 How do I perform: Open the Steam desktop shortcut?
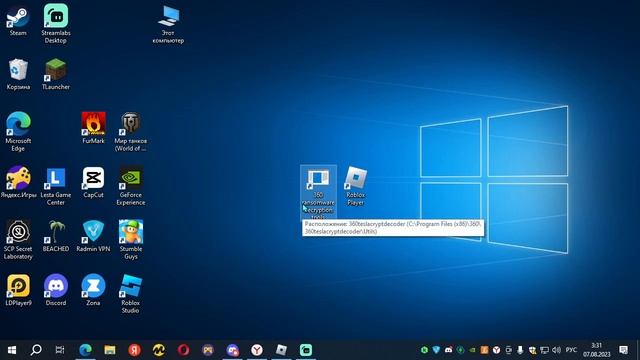[18, 21]
